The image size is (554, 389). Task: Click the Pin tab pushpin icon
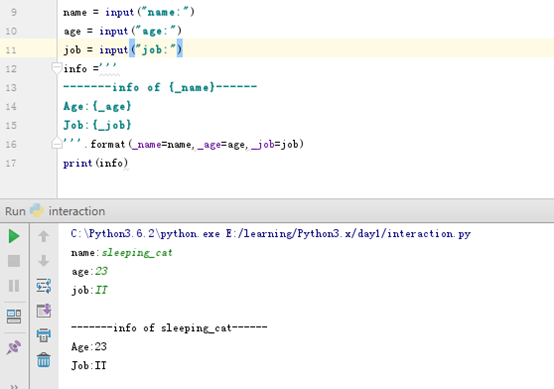(14, 347)
